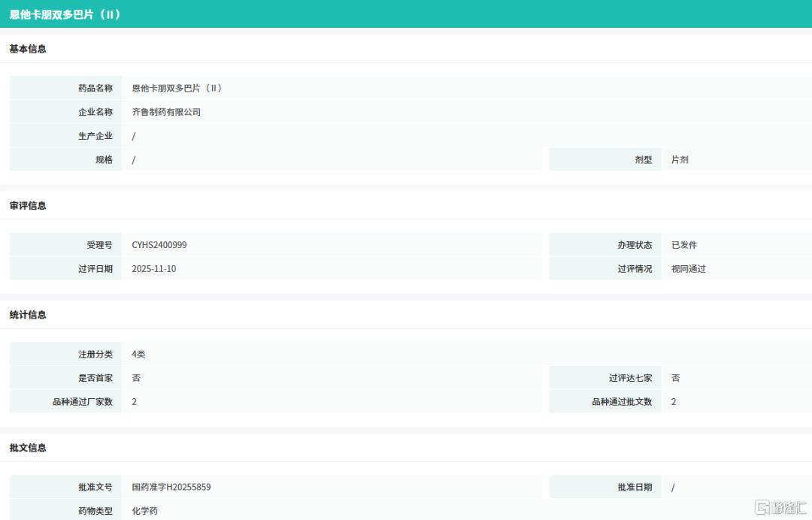Click the 批准日期 label
This screenshot has height=520, width=812.
pos(635,487)
